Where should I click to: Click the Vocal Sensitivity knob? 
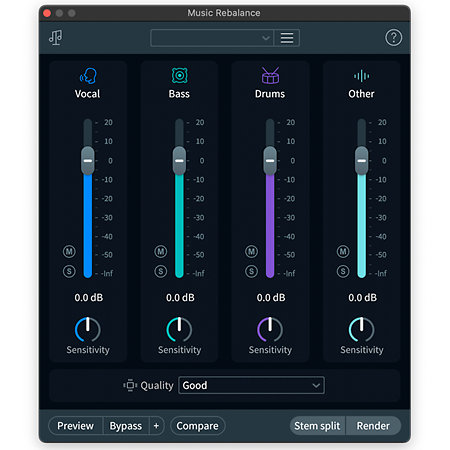coord(88,329)
